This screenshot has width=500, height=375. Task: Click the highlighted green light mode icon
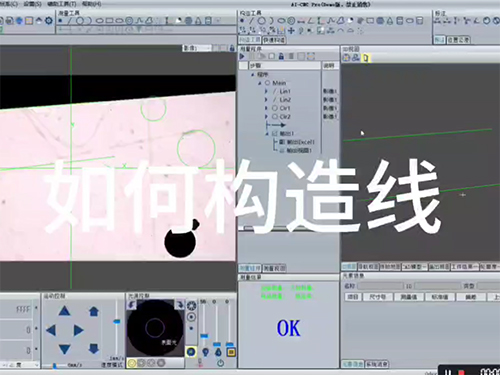pyautogui.click(x=191, y=351)
